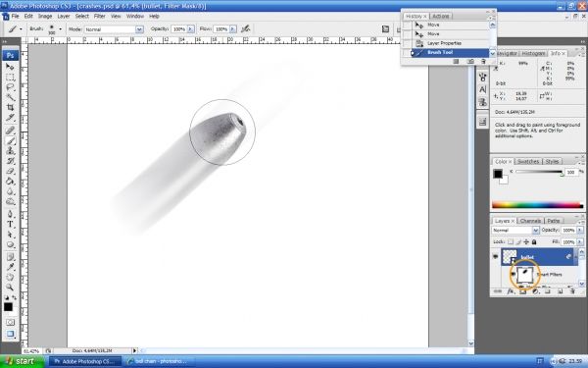The image size is (588, 368).
Task: Switch to the Channels tab
Action: 530,221
